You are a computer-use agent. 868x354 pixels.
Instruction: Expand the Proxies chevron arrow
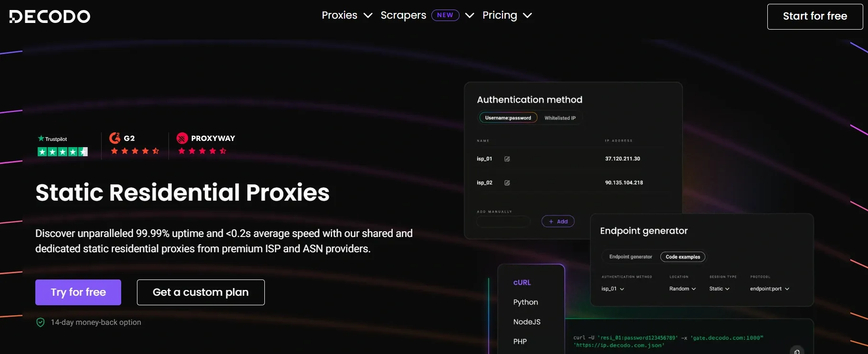click(x=368, y=15)
